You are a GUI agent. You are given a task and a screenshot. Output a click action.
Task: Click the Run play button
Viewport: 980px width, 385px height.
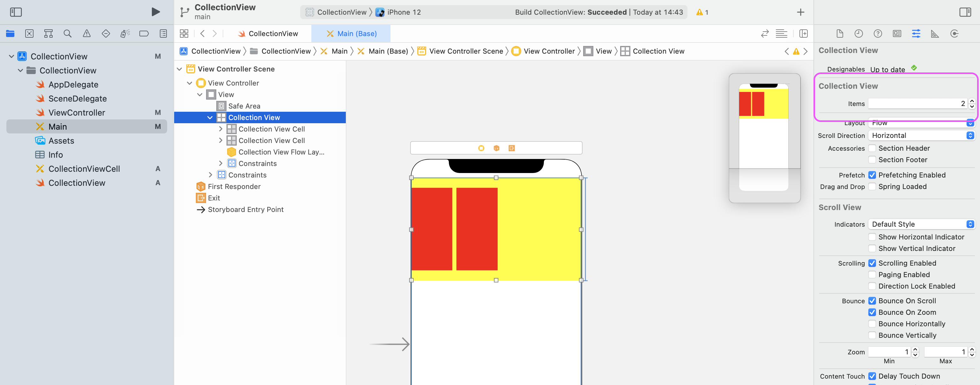(155, 12)
